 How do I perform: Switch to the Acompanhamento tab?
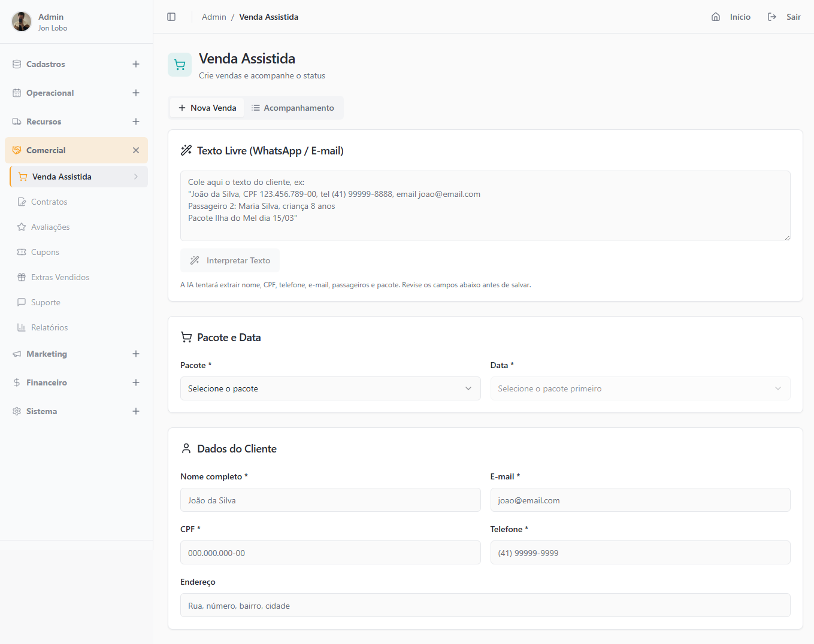click(x=293, y=108)
